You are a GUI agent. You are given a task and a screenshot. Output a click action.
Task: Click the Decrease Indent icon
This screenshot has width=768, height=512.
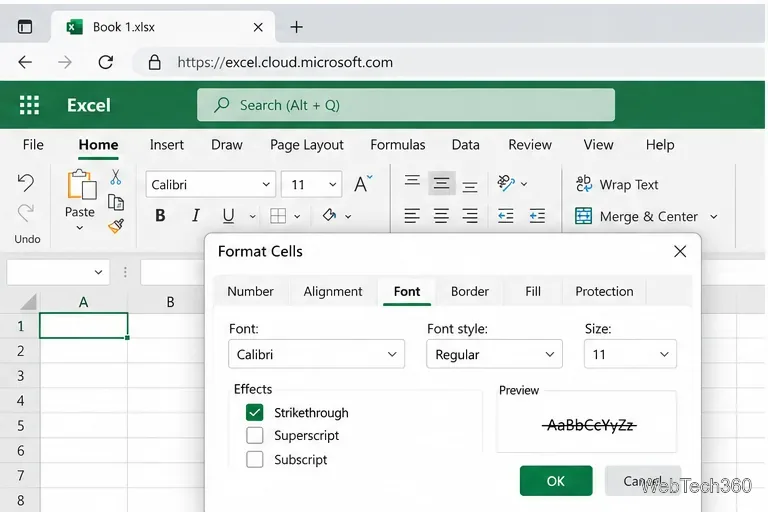point(505,216)
